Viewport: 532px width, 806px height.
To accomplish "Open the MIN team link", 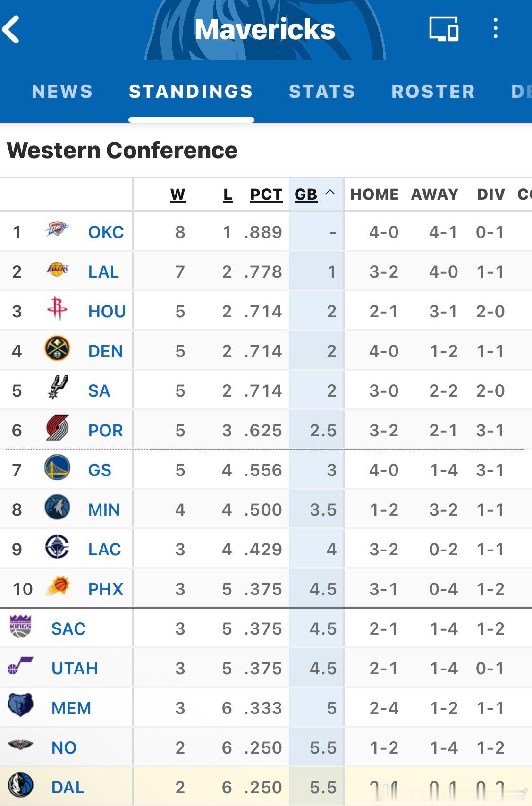I will point(104,510).
